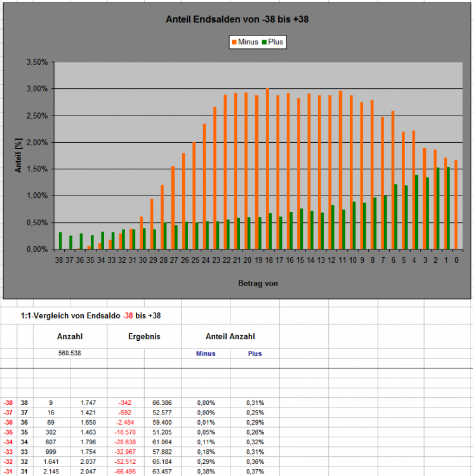Click the 'Betrag von' horizontal axis title
The image size is (473, 476).
pos(258,283)
